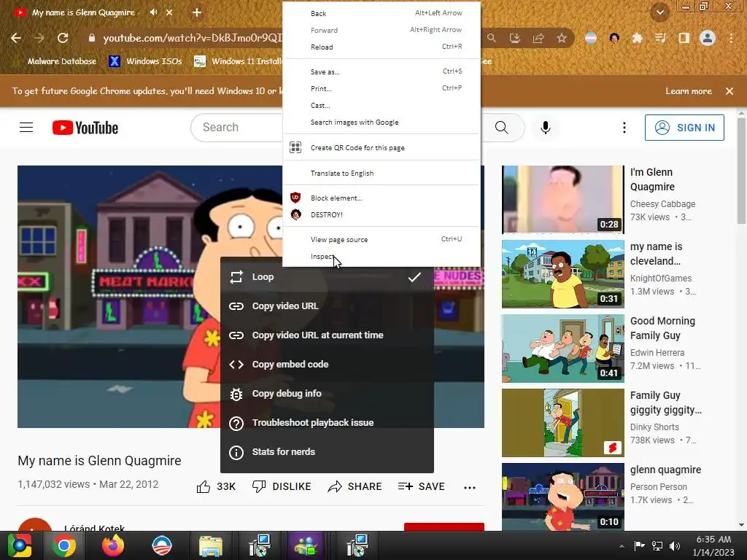747x560 pixels.
Task: Click the DISLIKE thumbs down button
Action: (x=282, y=486)
